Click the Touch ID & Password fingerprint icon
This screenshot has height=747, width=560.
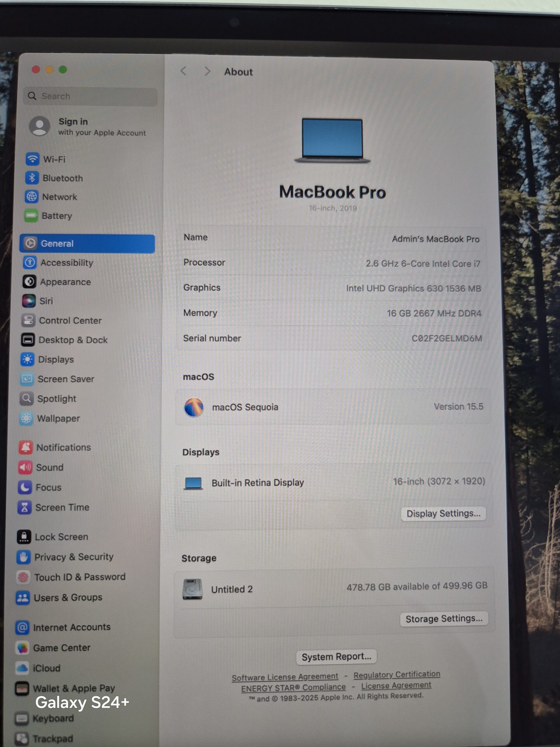23,577
